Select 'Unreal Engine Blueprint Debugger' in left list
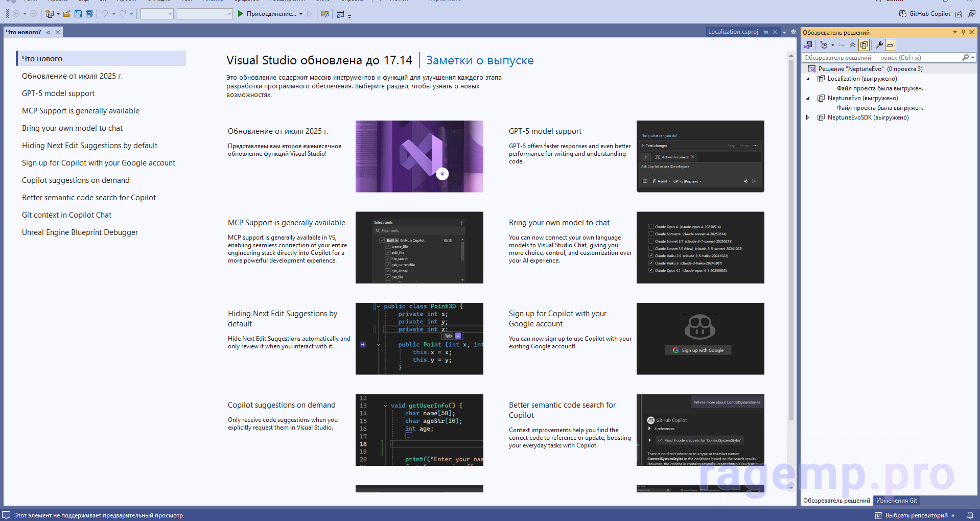Image resolution: width=980 pixels, height=521 pixels. click(x=80, y=232)
